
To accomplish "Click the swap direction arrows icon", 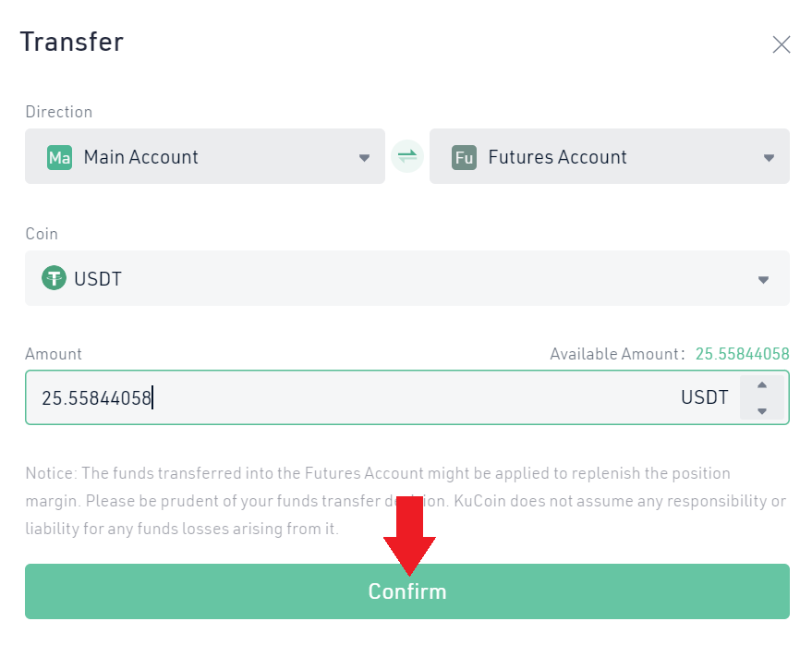I will pos(406,156).
